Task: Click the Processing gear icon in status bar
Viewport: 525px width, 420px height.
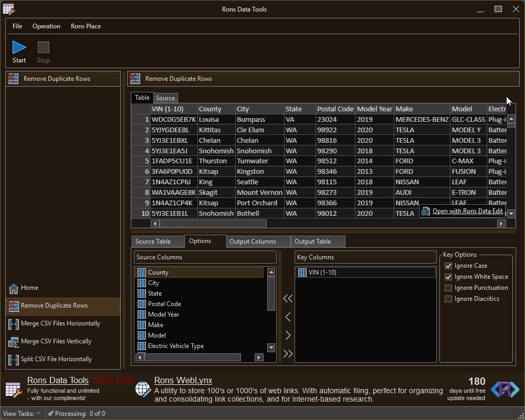Action: coord(50,414)
